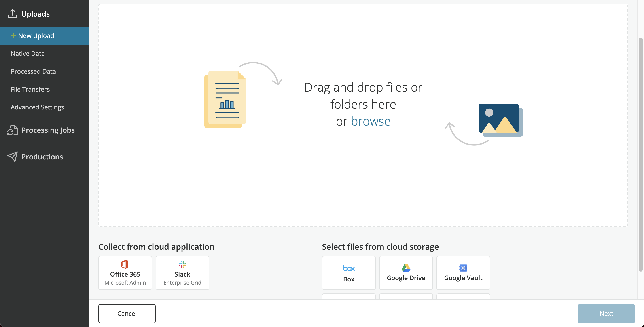This screenshot has width=644, height=327.
Task: Click the document illustration in drop zone
Action: pyautogui.click(x=225, y=99)
